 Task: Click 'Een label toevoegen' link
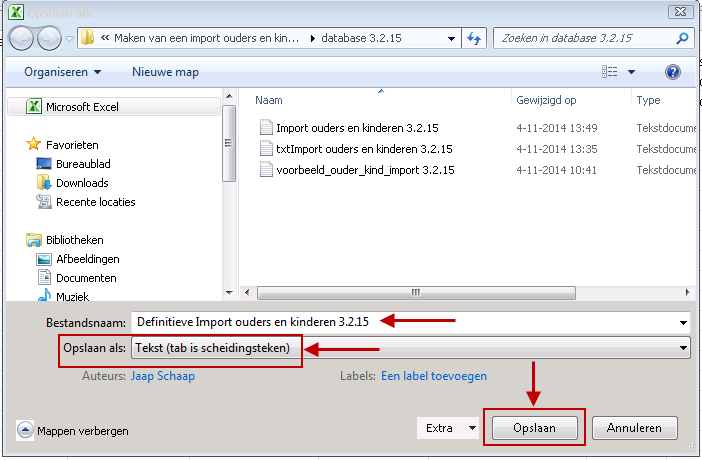click(434, 376)
